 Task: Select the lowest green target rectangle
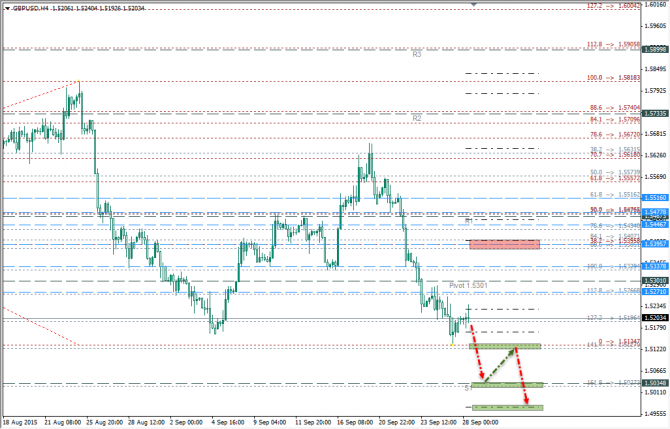506,407
